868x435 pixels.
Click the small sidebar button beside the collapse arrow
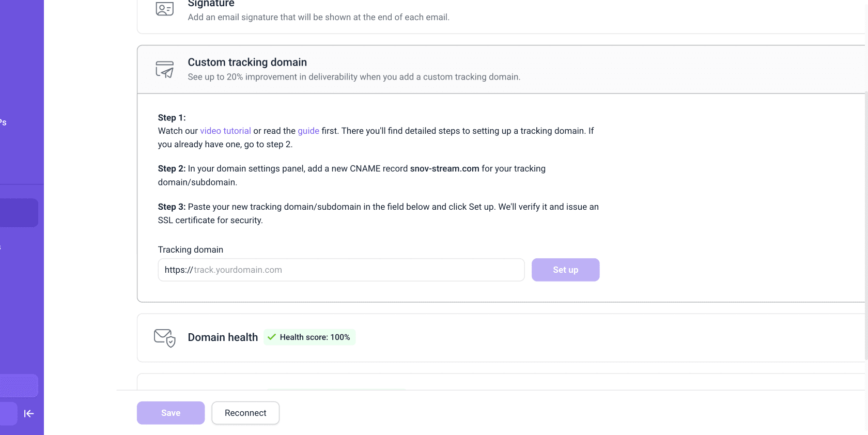click(8, 413)
